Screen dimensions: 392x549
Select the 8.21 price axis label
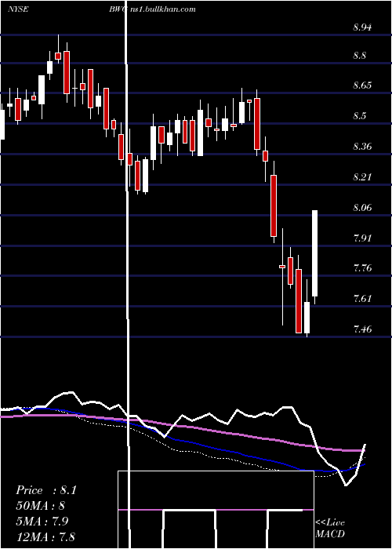point(362,176)
